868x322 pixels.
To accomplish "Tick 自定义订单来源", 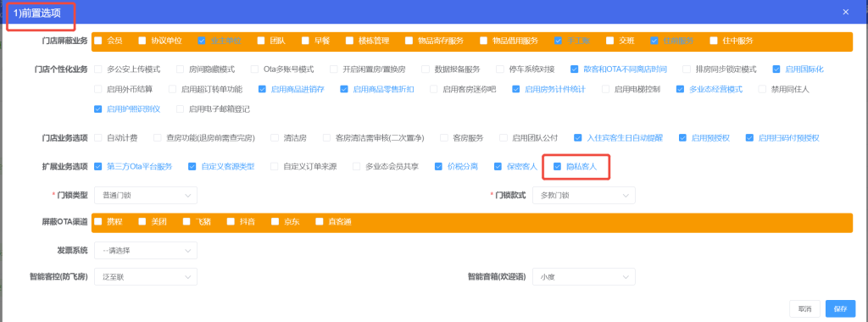I will click(274, 166).
